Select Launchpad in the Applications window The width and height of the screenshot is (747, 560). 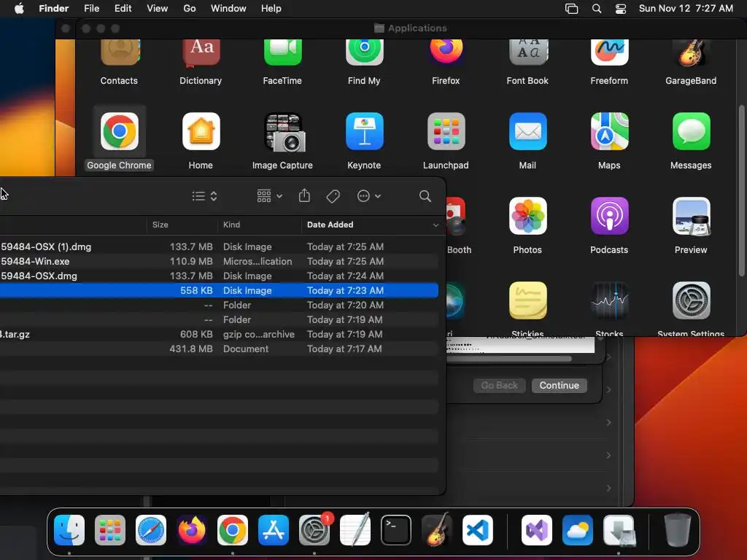coord(446,131)
